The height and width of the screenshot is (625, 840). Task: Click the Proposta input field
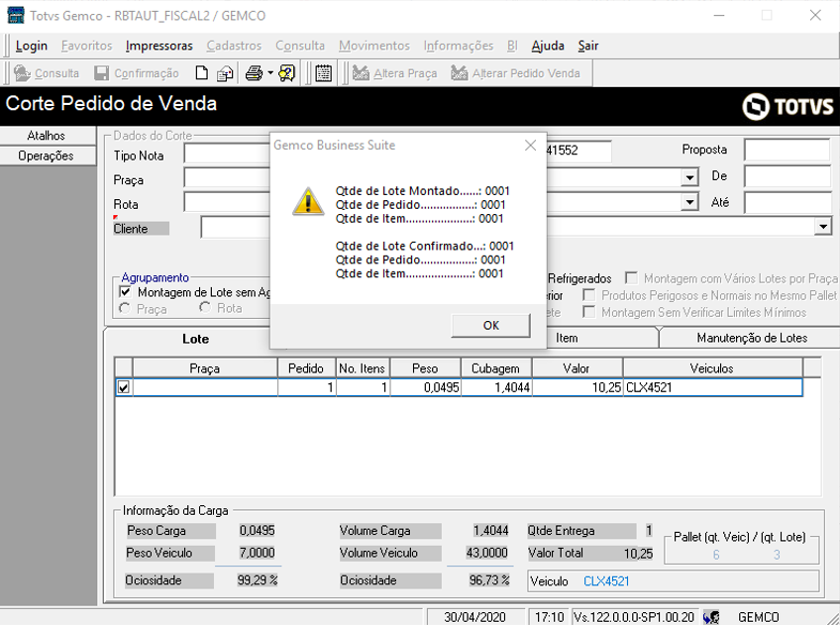pos(787,150)
